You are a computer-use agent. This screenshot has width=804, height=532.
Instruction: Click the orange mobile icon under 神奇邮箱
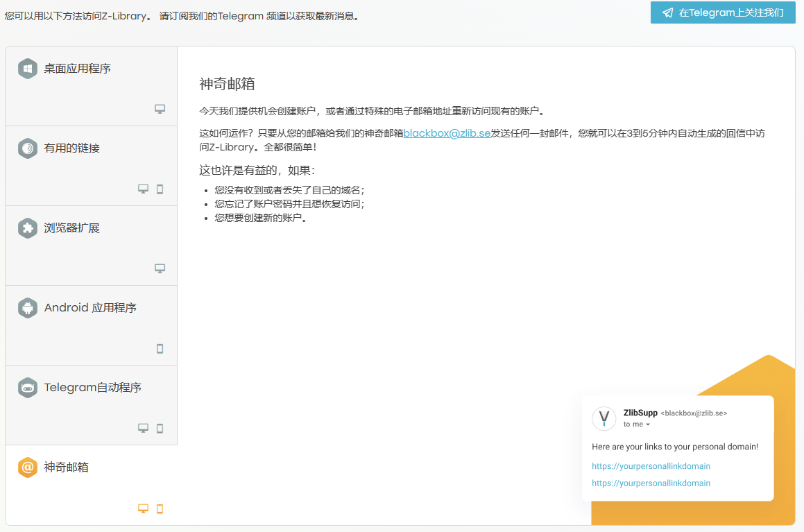click(x=160, y=508)
